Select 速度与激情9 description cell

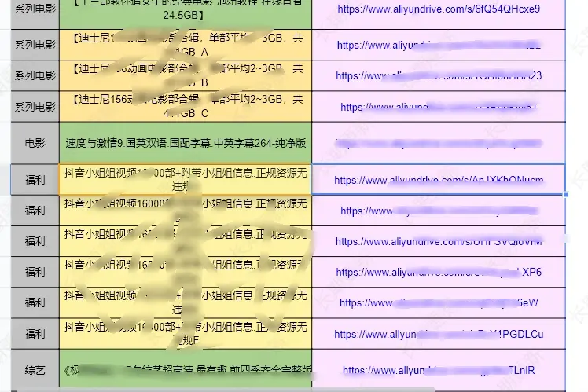(x=186, y=143)
